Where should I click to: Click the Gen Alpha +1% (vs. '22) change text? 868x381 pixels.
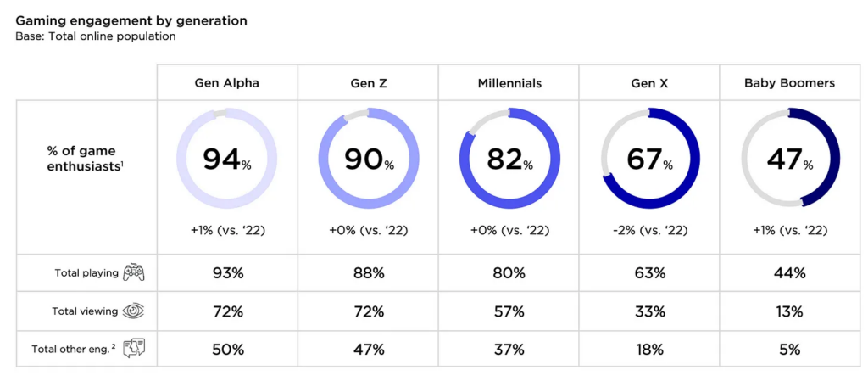pos(226,231)
